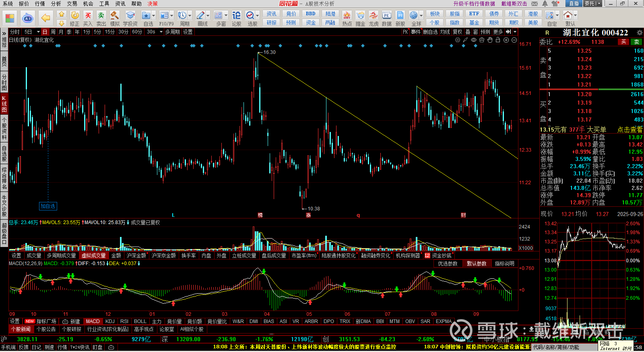Open the dropdown arrow beside 选股
The image size is (644, 352).
(257, 16)
